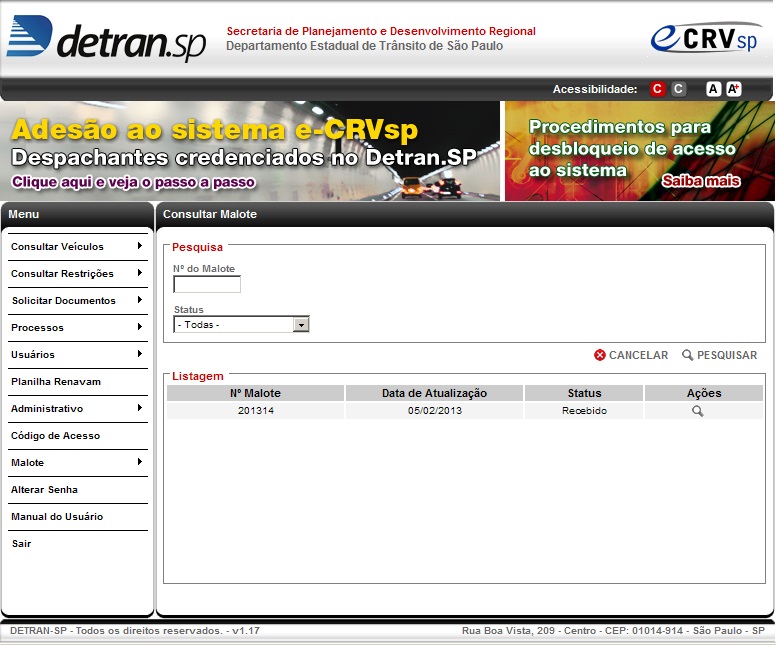Click Nº Malote column header
The height and width of the screenshot is (645, 781).
coord(256,393)
